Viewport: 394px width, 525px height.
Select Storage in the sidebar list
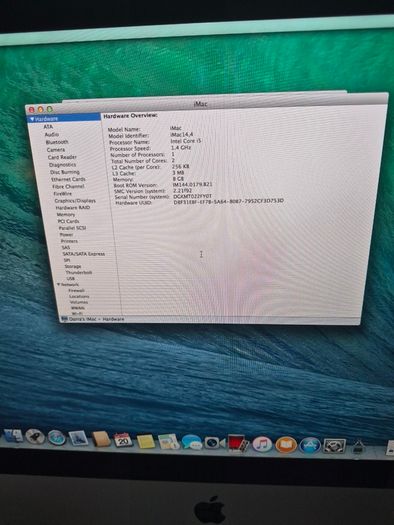point(73,266)
